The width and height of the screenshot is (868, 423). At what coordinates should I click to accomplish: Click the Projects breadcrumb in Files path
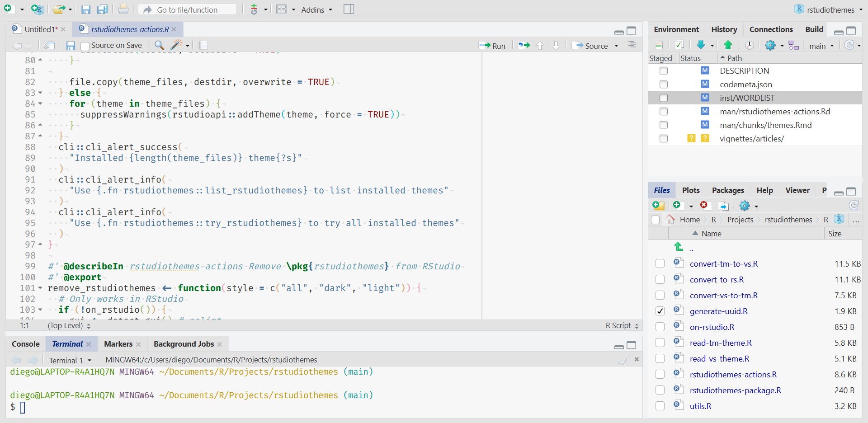740,220
